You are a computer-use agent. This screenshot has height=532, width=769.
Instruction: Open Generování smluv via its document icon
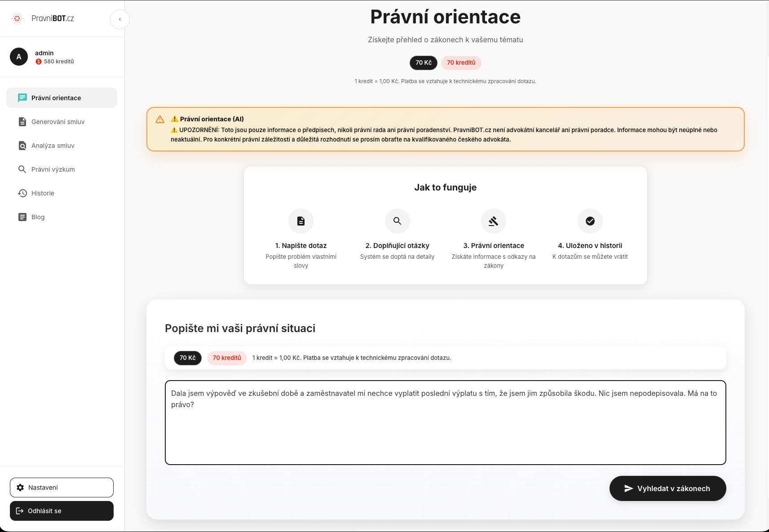pyautogui.click(x=22, y=121)
